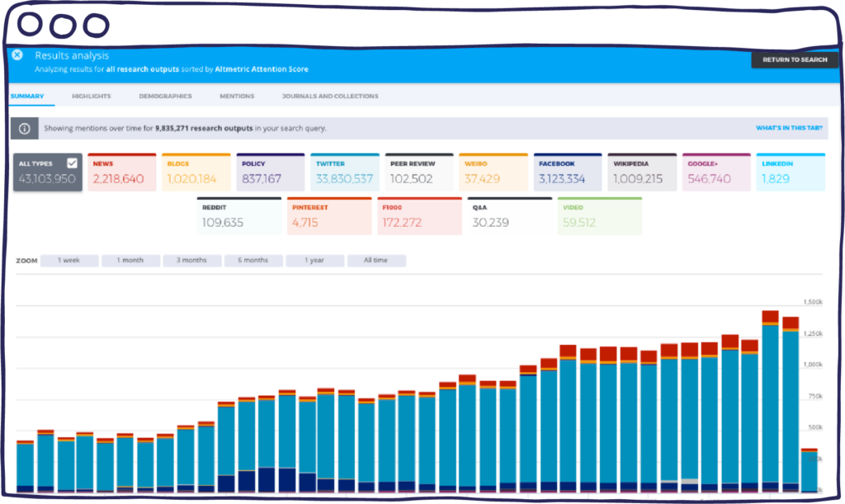
Task: Select the Peer Review mentions card
Action: click(419, 172)
